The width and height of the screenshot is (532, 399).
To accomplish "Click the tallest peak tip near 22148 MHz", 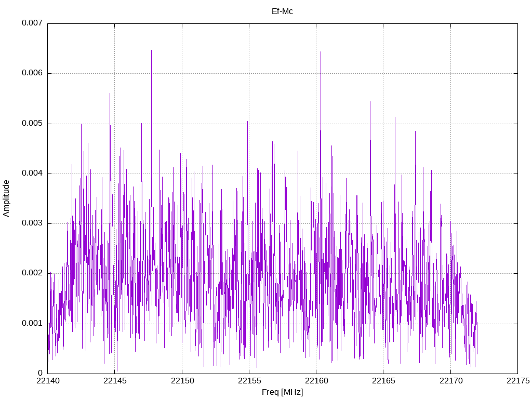I will click(151, 50).
